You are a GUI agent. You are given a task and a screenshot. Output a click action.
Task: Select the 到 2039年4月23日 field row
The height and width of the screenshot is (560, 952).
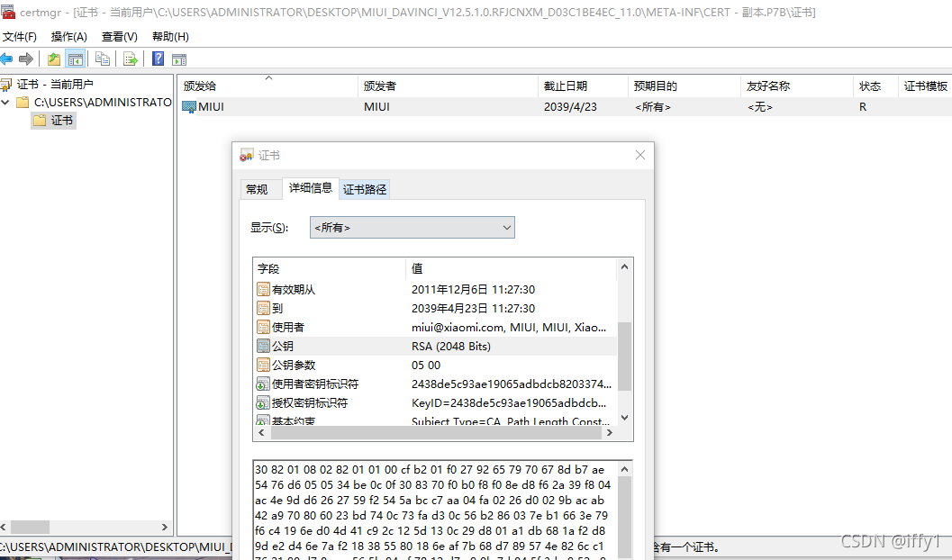(435, 308)
